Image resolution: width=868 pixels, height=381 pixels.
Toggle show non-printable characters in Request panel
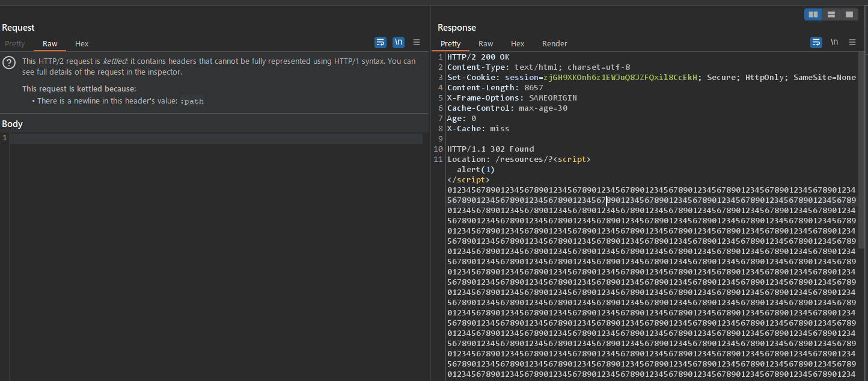(x=399, y=42)
